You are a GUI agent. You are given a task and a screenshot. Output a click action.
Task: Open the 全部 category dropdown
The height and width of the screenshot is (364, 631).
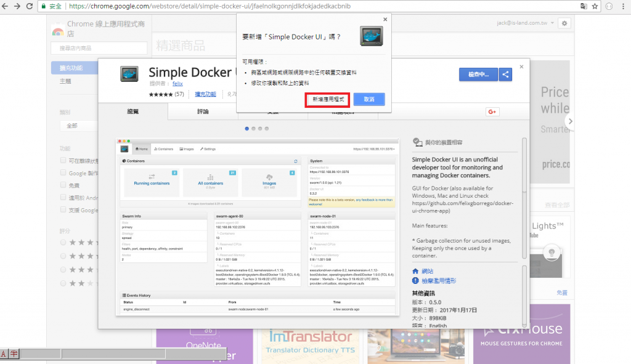point(79,126)
